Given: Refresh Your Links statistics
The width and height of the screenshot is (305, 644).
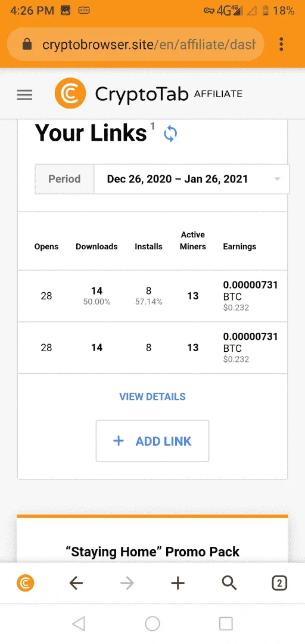Looking at the screenshot, I should (x=170, y=134).
